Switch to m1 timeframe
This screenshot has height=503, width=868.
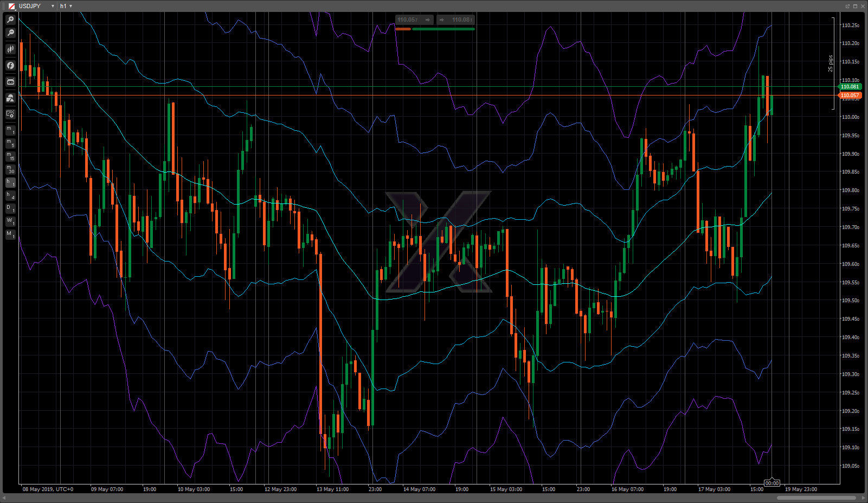[x=10, y=130]
